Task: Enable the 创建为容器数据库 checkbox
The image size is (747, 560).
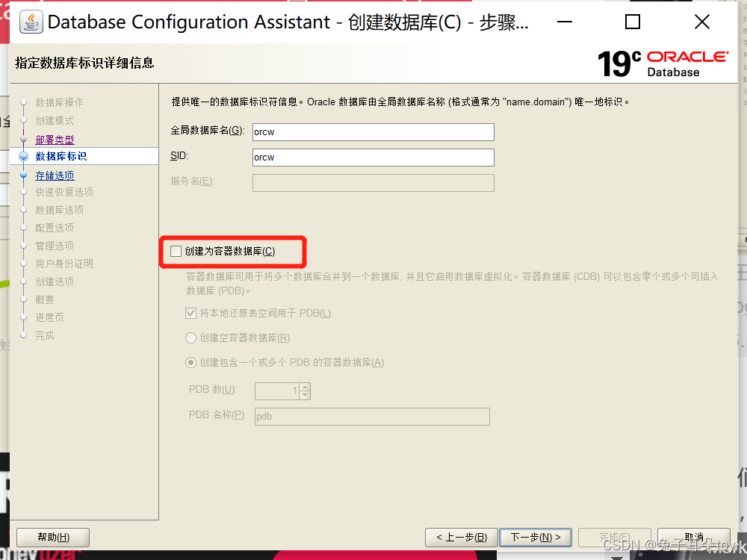Action: [176, 252]
